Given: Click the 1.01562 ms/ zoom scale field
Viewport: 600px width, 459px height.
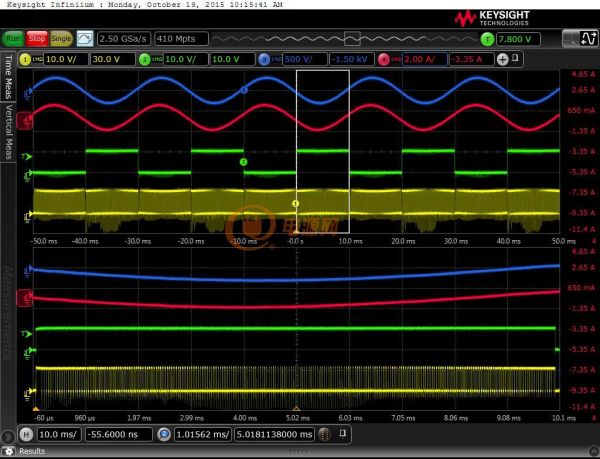Looking at the screenshot, I should point(203,435).
